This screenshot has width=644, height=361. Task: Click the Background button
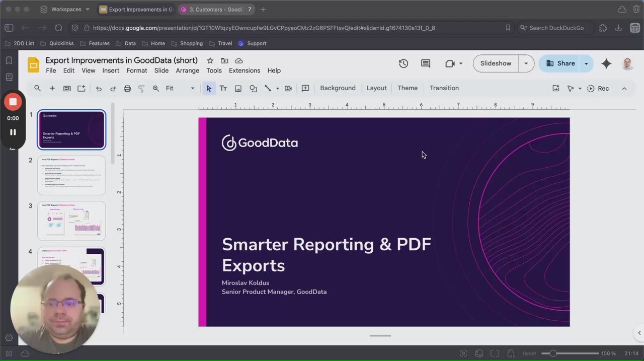[338, 88]
